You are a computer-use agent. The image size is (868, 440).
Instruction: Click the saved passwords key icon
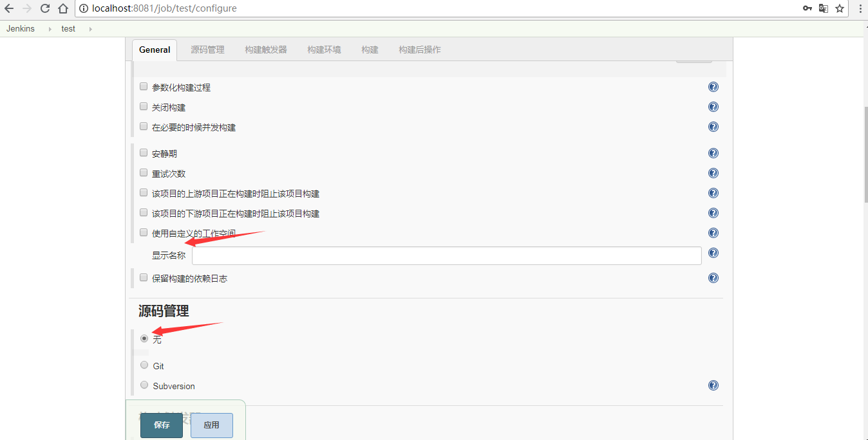coord(807,8)
